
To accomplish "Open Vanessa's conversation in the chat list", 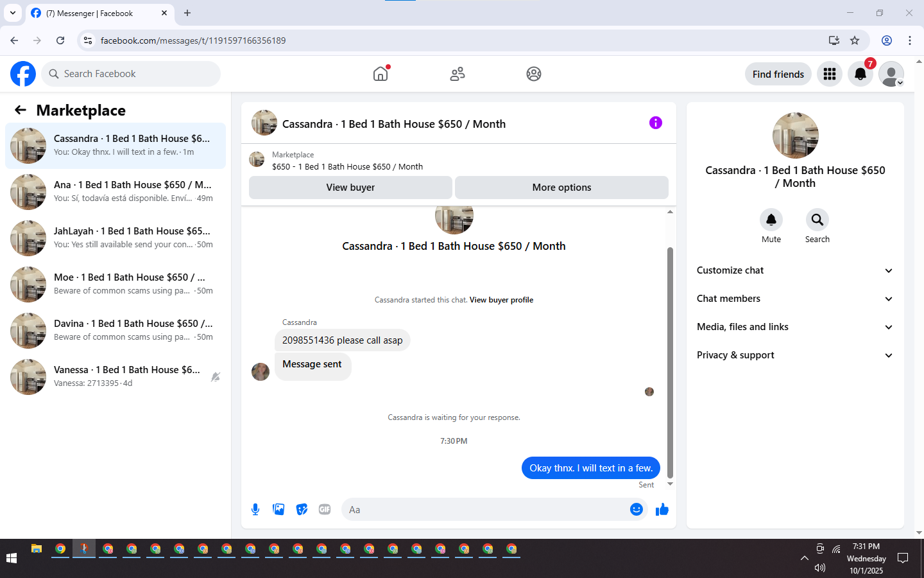I will tap(116, 377).
